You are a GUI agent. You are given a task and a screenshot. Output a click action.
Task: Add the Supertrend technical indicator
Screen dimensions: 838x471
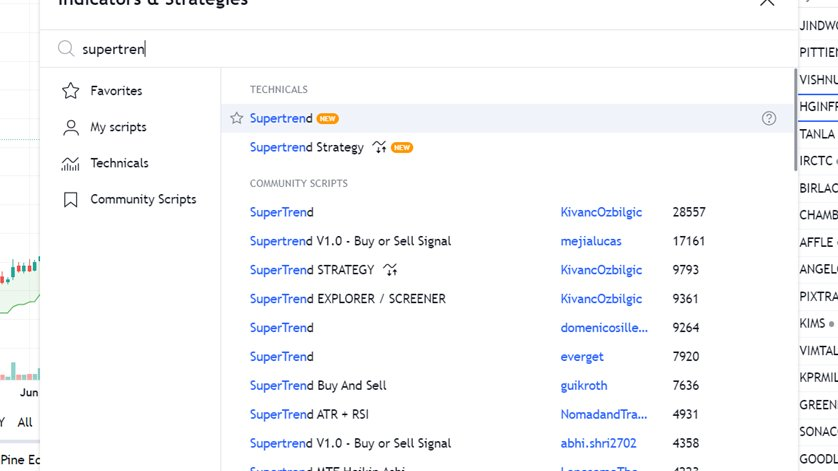coord(281,118)
